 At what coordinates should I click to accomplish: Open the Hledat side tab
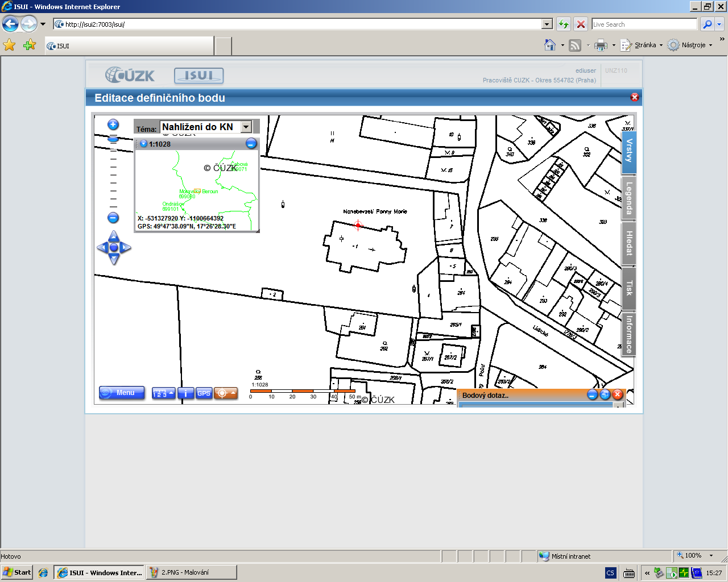pyautogui.click(x=629, y=243)
